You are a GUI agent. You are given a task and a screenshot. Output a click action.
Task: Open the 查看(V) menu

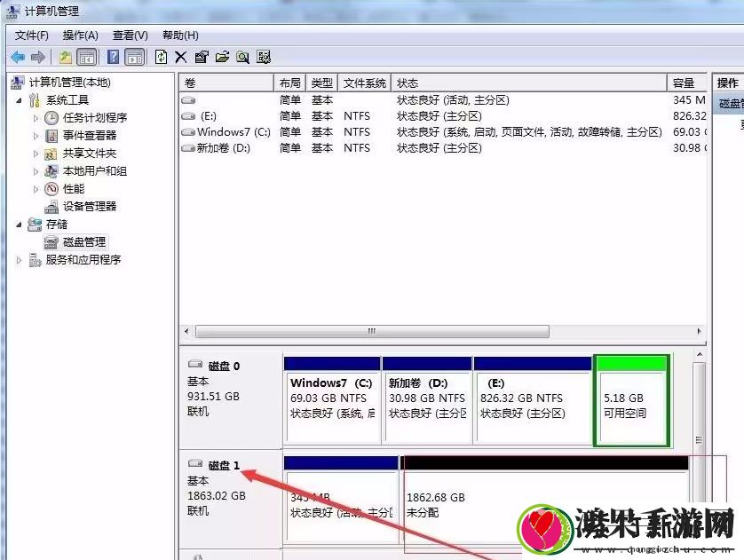(x=130, y=35)
